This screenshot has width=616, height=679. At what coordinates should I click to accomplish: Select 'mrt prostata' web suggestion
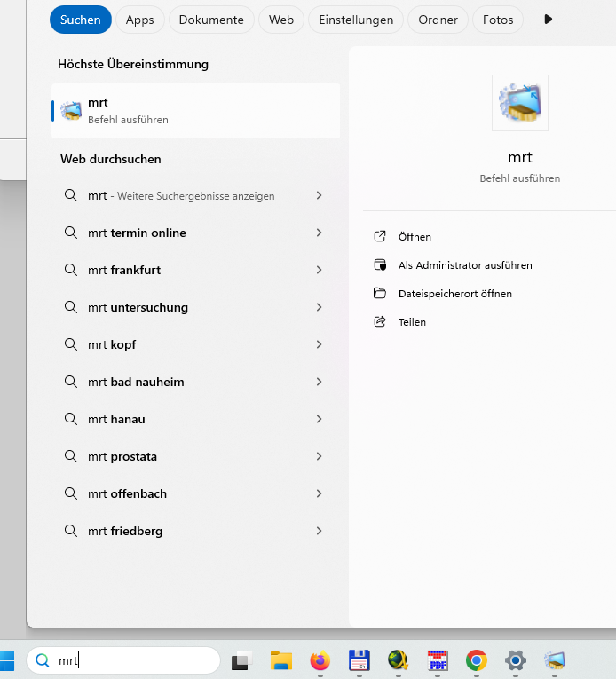(x=196, y=456)
